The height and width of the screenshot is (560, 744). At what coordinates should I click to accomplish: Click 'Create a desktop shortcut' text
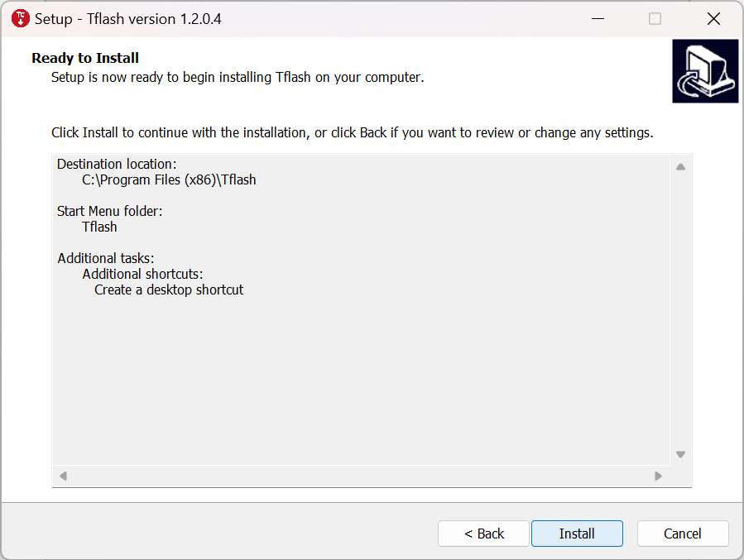pos(169,290)
